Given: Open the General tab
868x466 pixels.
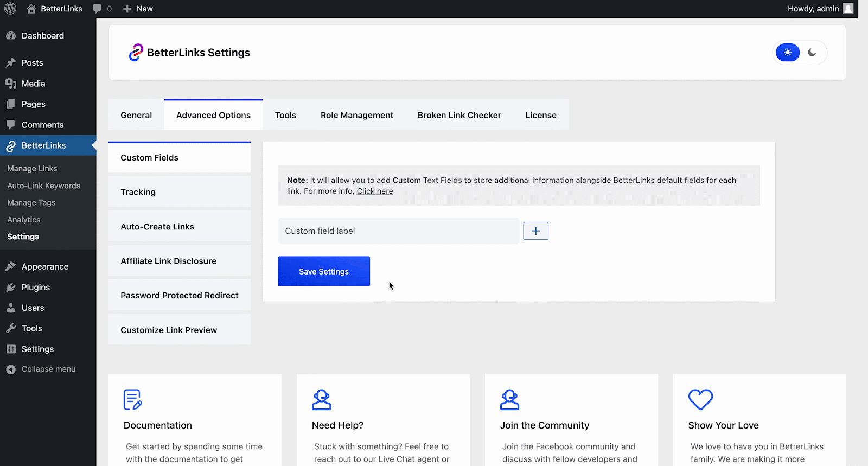Looking at the screenshot, I should [136, 115].
